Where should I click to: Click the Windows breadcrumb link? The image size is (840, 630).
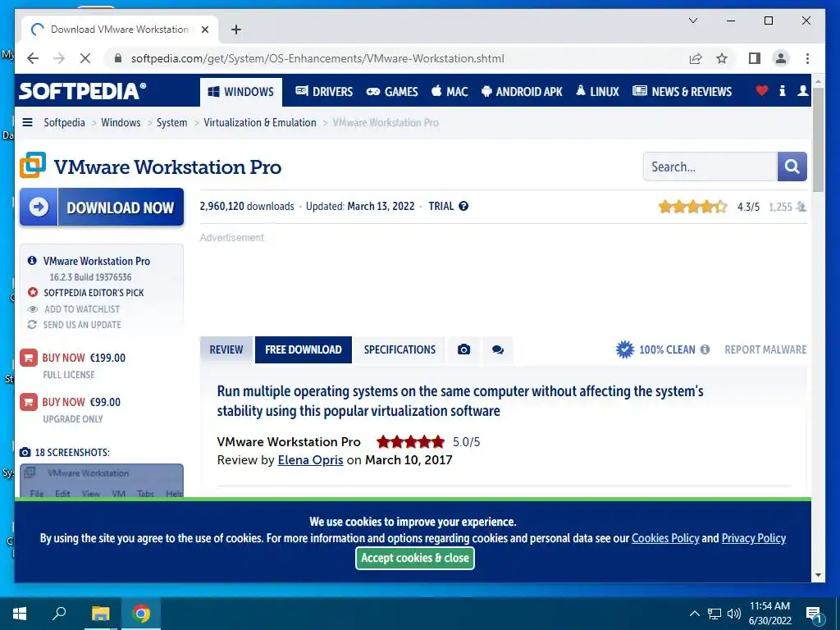pyautogui.click(x=121, y=123)
